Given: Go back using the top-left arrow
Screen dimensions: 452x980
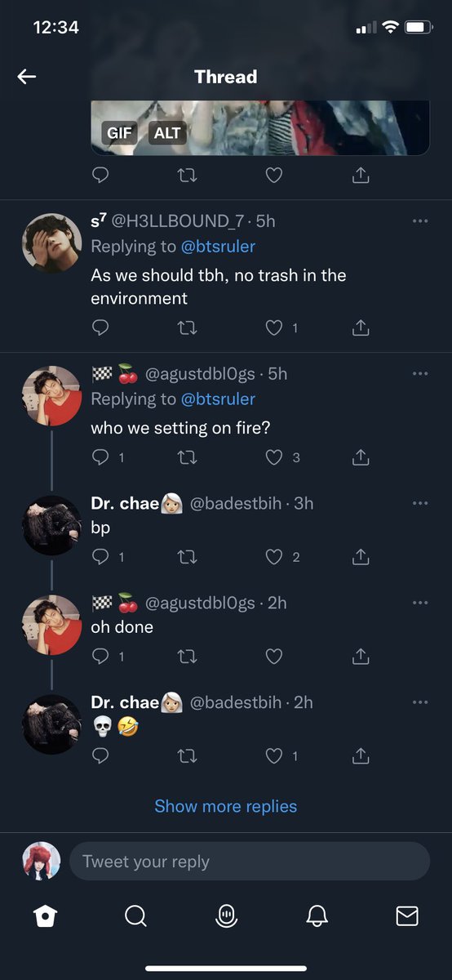Looking at the screenshot, I should pos(27,77).
